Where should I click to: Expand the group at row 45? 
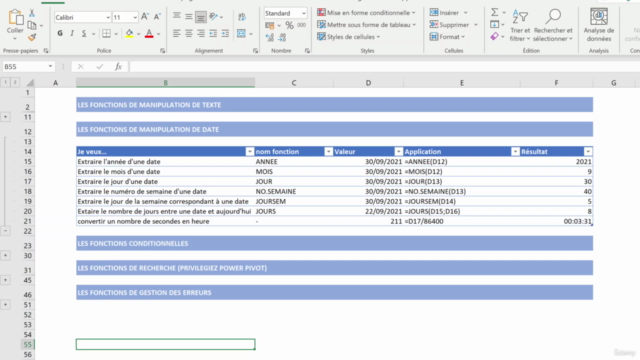5,280
